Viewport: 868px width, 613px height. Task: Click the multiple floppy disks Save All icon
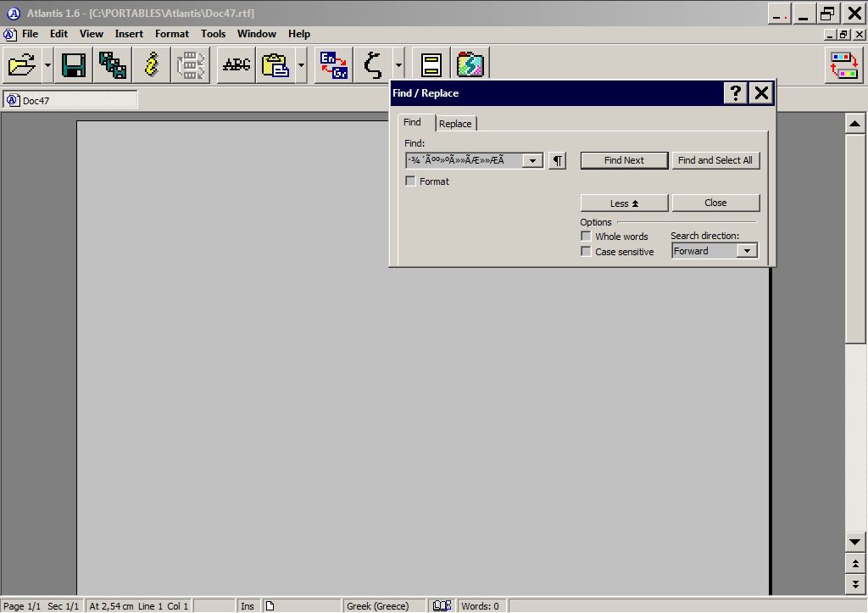coord(113,65)
